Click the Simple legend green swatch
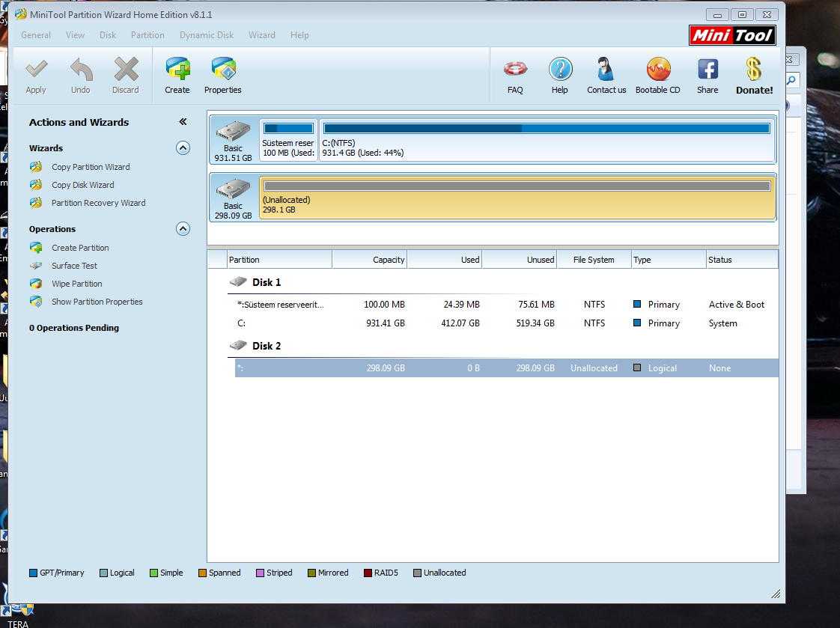Image resolution: width=840 pixels, height=628 pixels. click(x=153, y=573)
